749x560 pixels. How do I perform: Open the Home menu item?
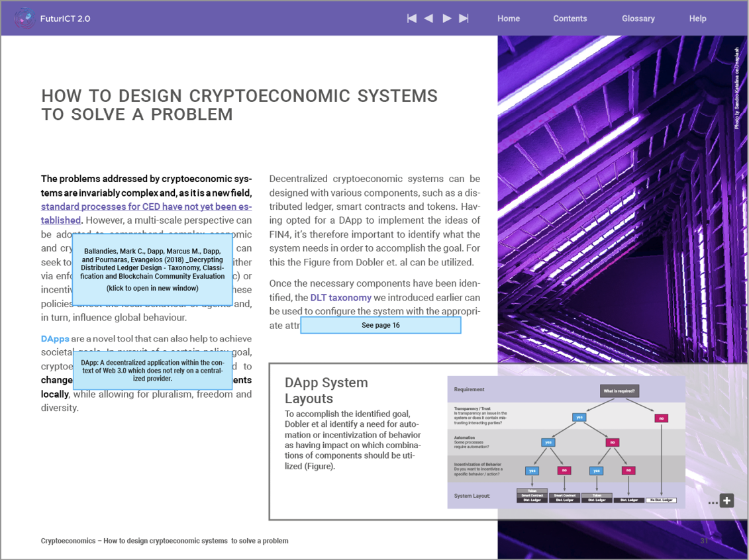[509, 19]
